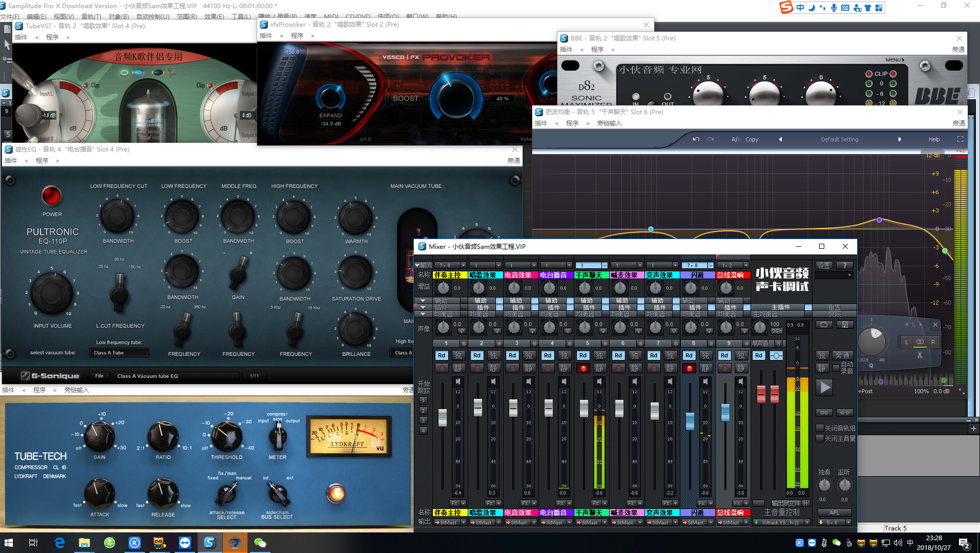This screenshot has width=980, height=553.
Task: Click the monitor speaker icon on channel 5
Action: tap(599, 381)
